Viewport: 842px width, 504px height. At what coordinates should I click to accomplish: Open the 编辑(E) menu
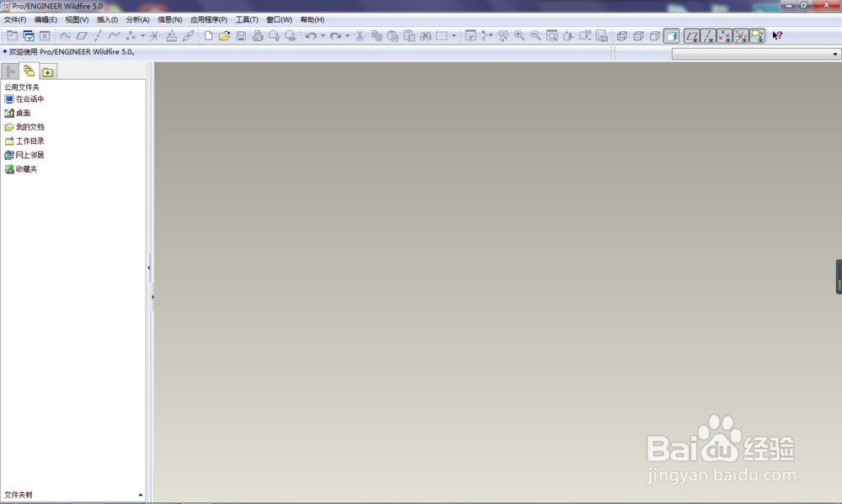(45, 20)
